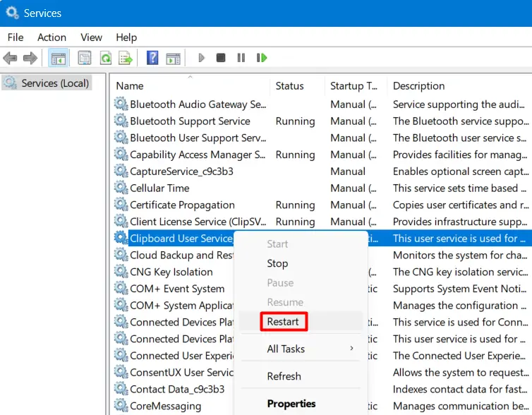Click gear icon beside COM+ Event System

tap(121, 288)
